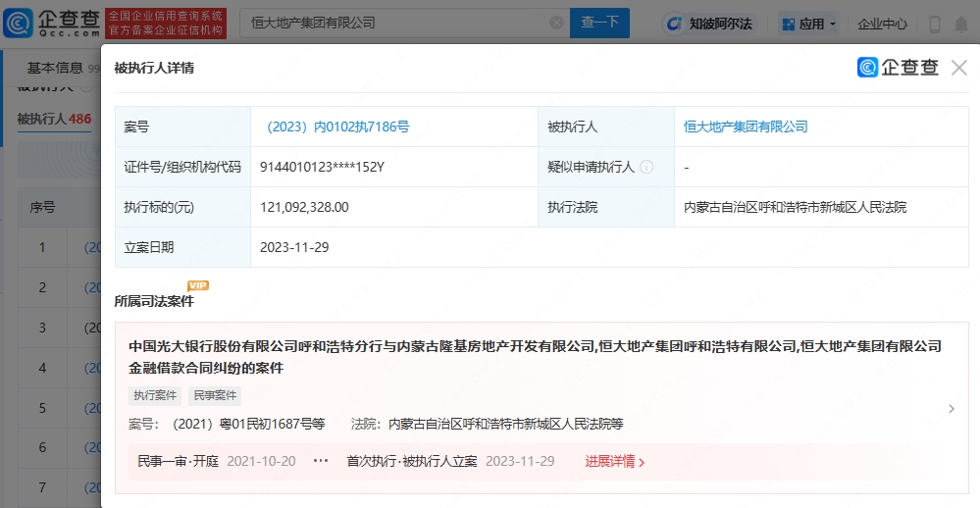The height and width of the screenshot is (508, 980).
Task: Open case number (2023)内0102执7186号 link
Action: [336, 127]
